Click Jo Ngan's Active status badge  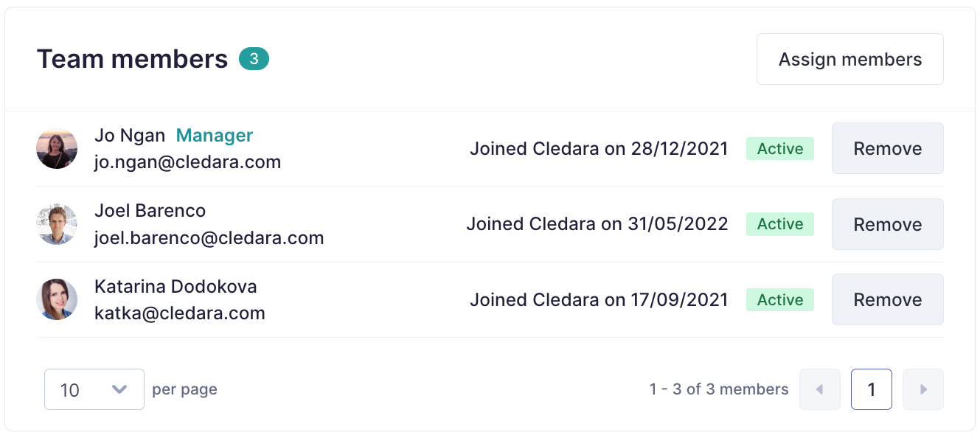779,148
